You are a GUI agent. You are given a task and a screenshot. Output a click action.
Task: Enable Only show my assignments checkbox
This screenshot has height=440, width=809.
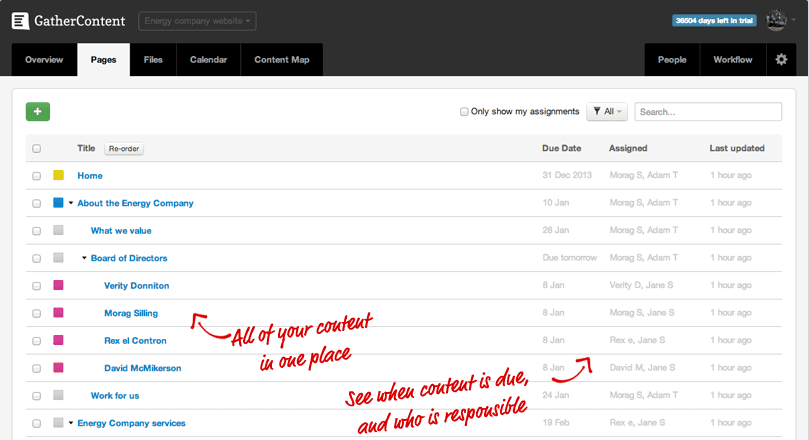(464, 112)
